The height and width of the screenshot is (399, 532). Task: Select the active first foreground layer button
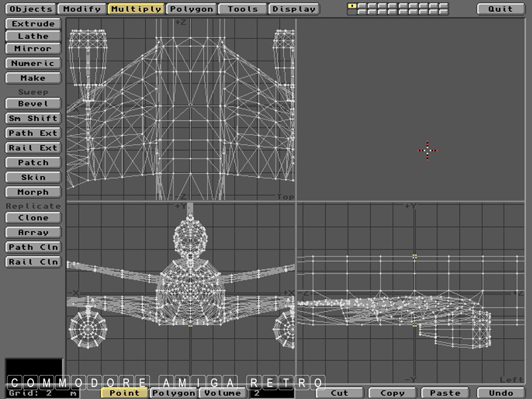point(352,6)
